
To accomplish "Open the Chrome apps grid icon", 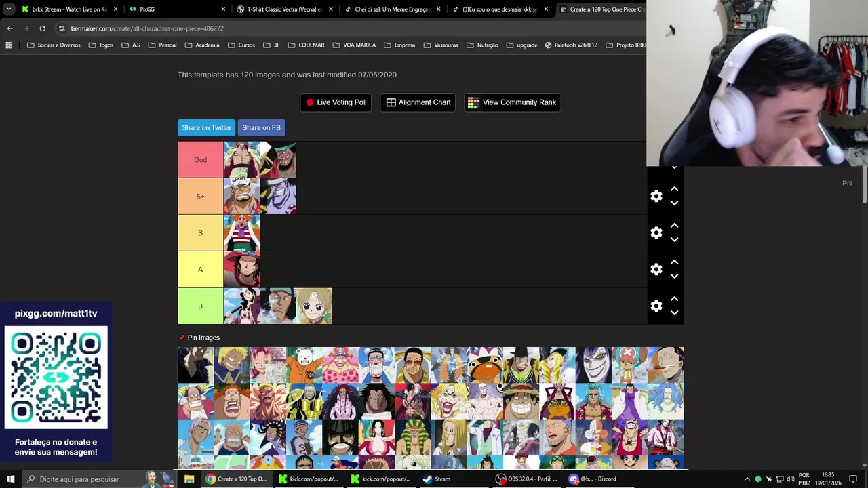I will pos(9,45).
